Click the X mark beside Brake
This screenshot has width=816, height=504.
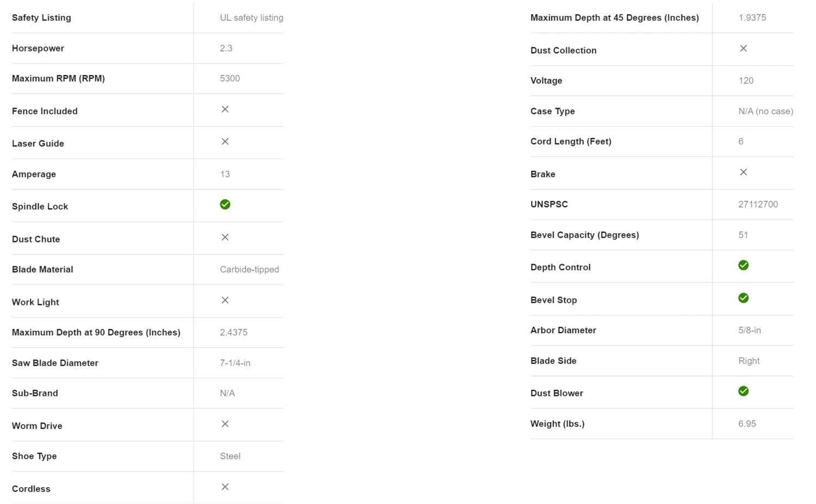744,172
